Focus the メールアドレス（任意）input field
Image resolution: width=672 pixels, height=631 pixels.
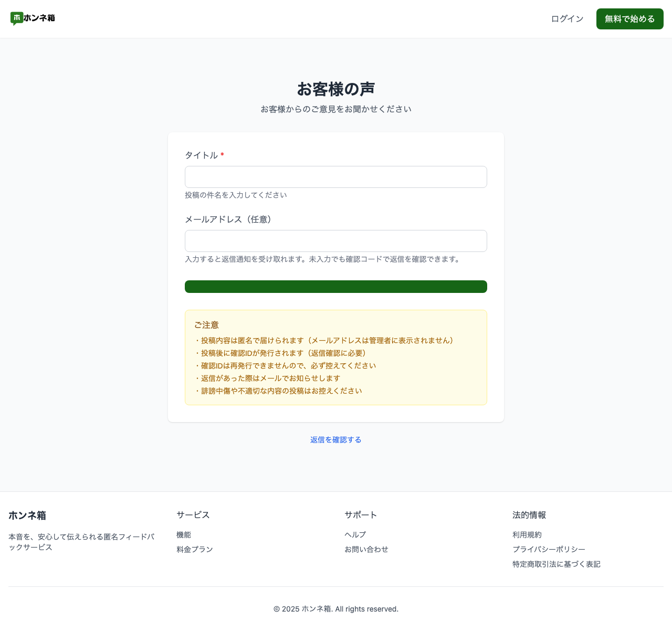coord(335,241)
